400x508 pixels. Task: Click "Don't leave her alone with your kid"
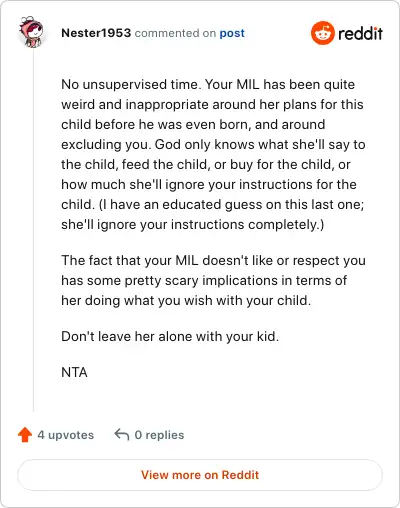point(170,336)
